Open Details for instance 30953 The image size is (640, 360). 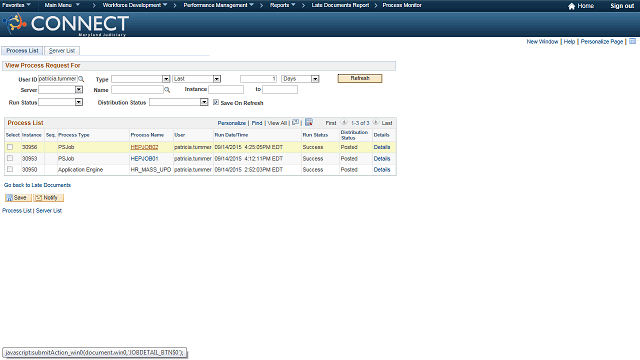click(x=382, y=158)
